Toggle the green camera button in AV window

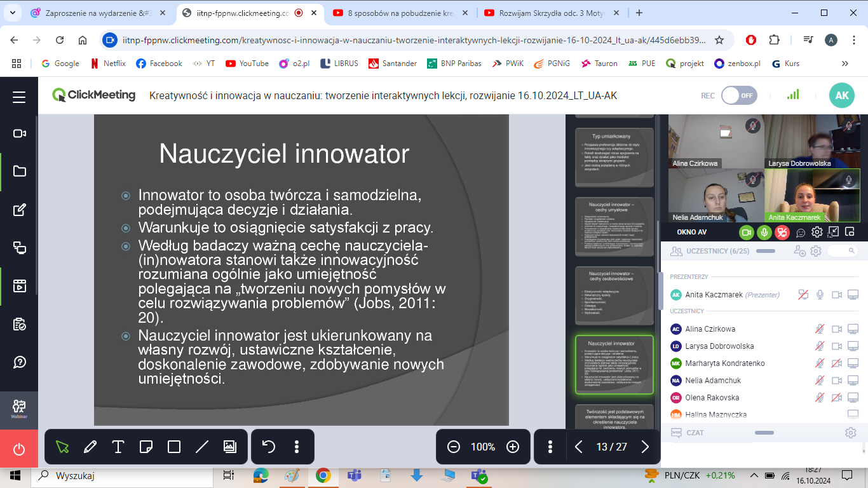click(747, 233)
